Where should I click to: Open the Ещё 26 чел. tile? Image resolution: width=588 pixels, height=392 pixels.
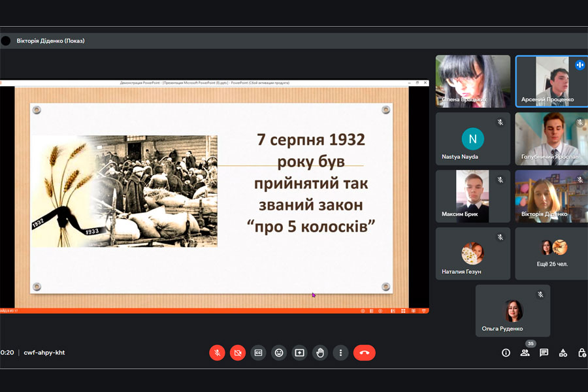[x=551, y=253]
